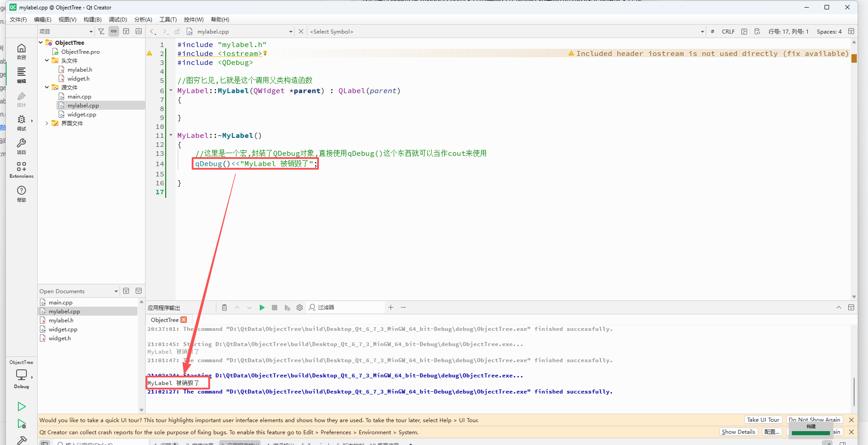
Task: Close the Projects side panel
Action: click(139, 31)
